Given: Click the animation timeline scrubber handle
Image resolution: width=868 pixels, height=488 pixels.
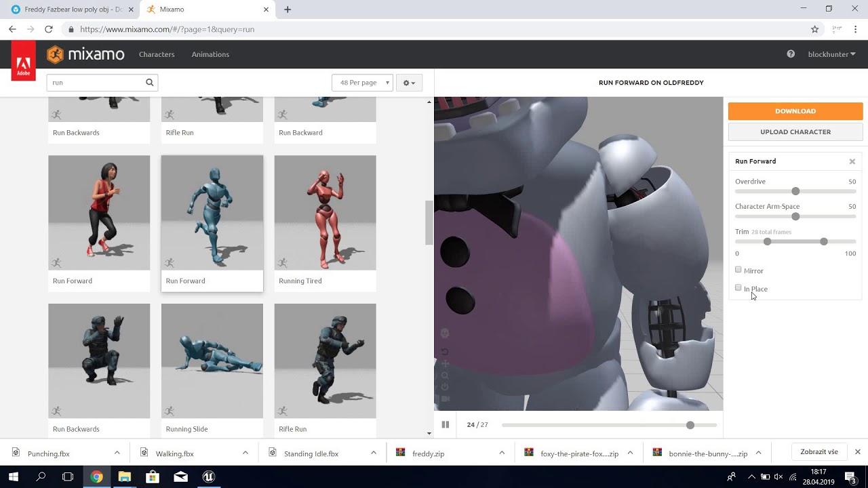Looking at the screenshot, I should (690, 425).
